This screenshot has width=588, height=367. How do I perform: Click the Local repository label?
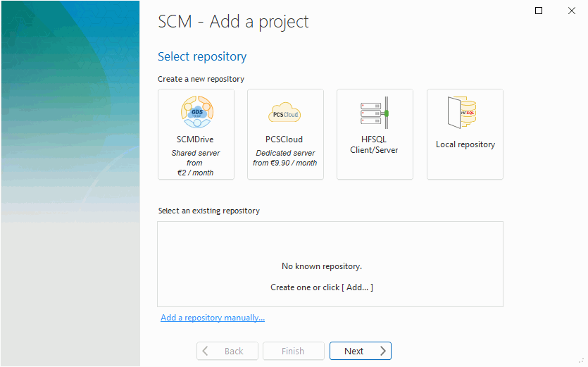[465, 144]
